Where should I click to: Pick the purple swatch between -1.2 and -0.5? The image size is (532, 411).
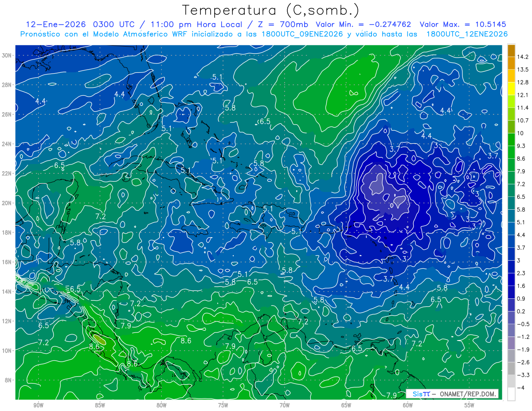[511, 330]
